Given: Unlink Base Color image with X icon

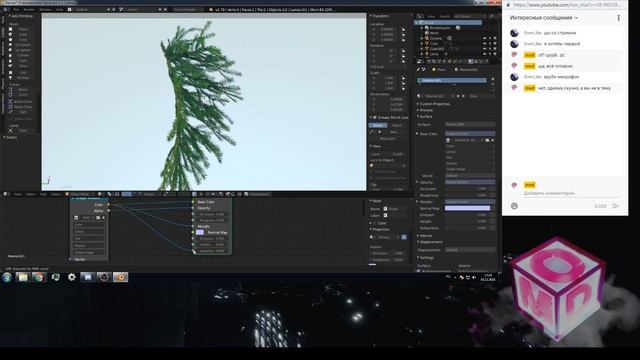Looking at the screenshot, I should [493, 140].
